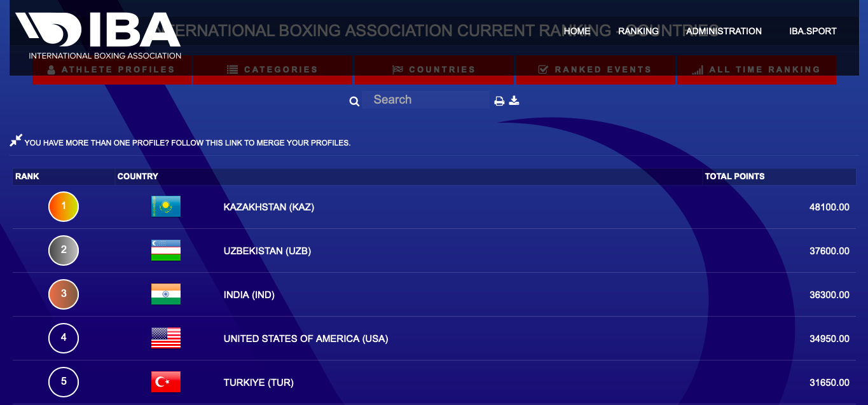Image resolution: width=868 pixels, height=405 pixels.
Task: Go to Home in top navigation
Action: pos(577,31)
